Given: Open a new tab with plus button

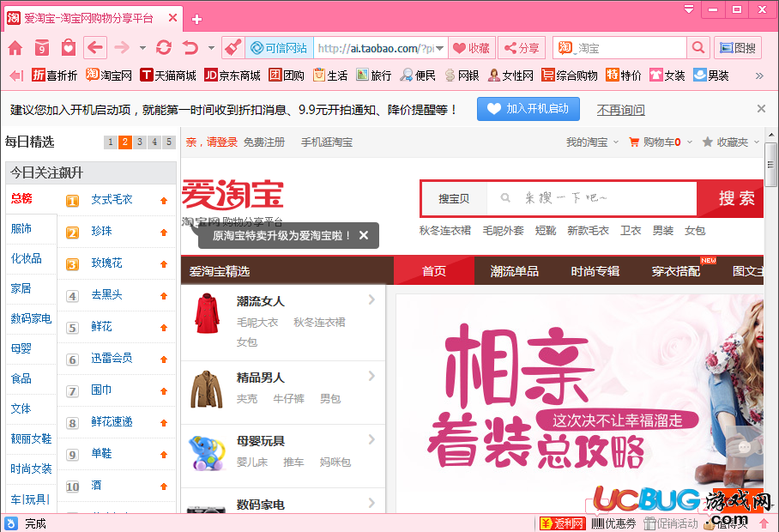Looking at the screenshot, I should (196, 20).
